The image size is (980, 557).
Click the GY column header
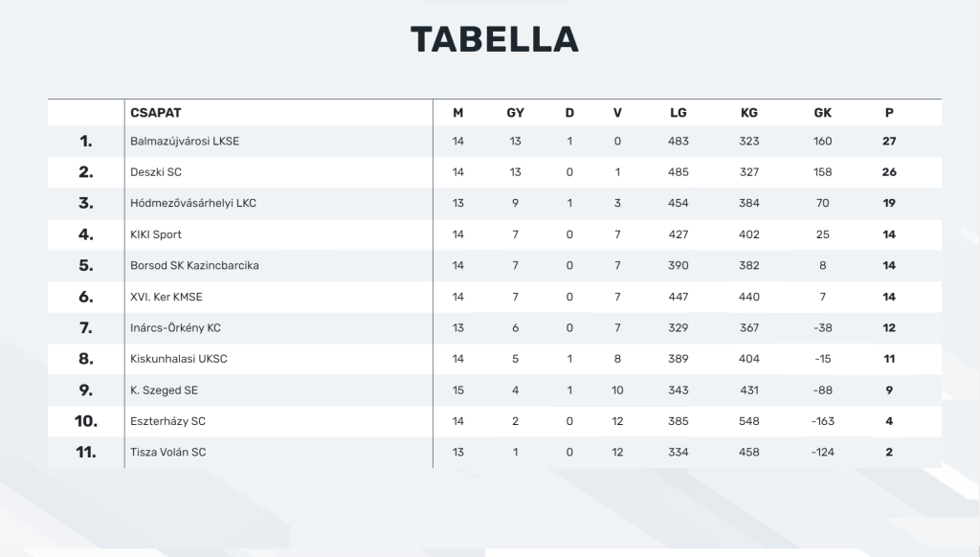coord(515,112)
